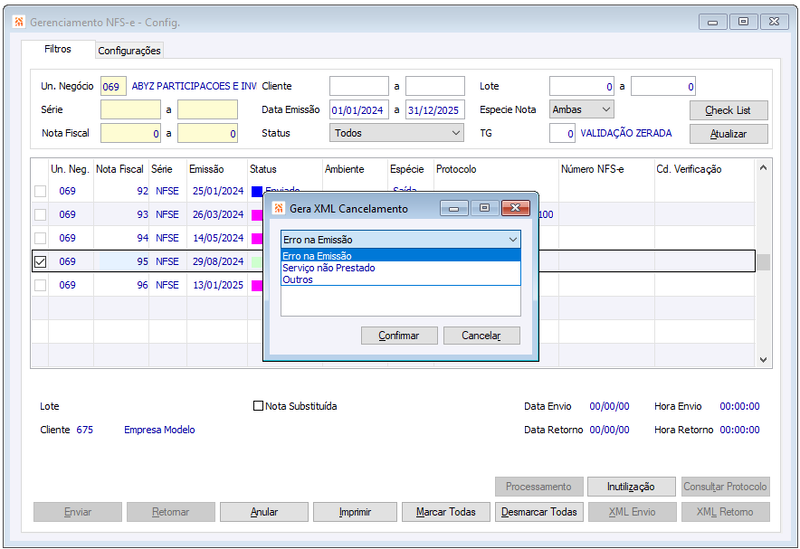Click the Cd. Verificação column header
Screen dimensions: 800x549
[689, 169]
